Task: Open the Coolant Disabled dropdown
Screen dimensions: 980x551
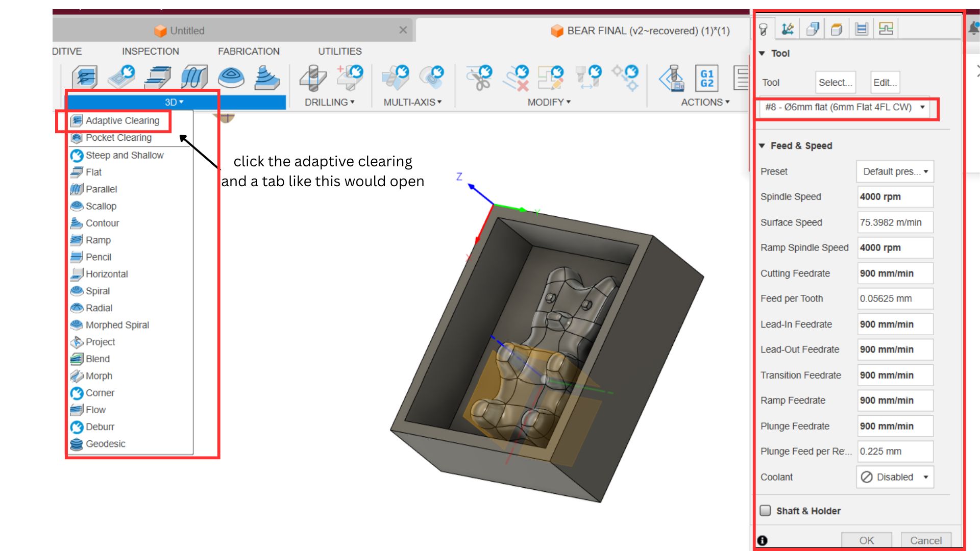Action: 895,477
